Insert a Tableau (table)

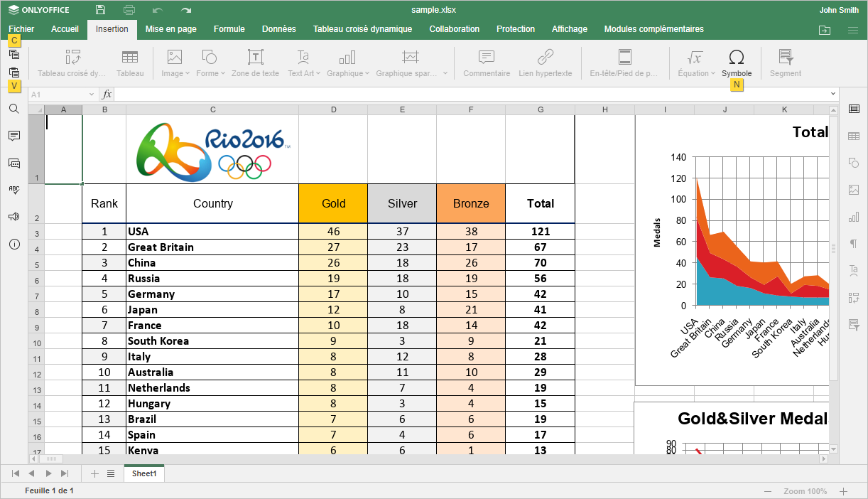130,63
